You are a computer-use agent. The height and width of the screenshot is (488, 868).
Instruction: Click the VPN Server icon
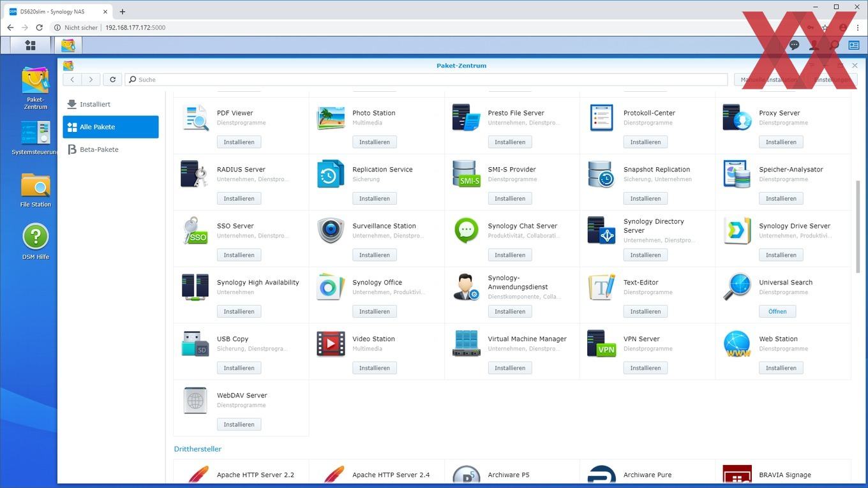[x=601, y=343]
